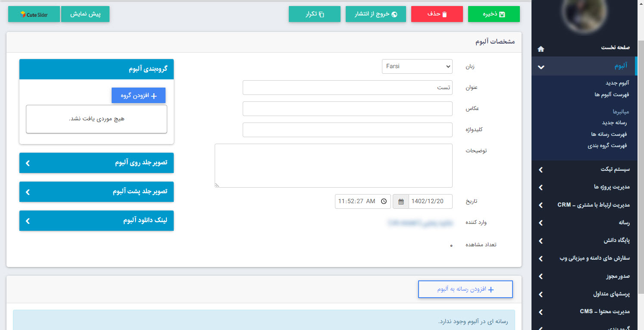The width and height of the screenshot is (644, 330).
Task: Click the home icon beside صفحه نخست
Action: [x=541, y=49]
